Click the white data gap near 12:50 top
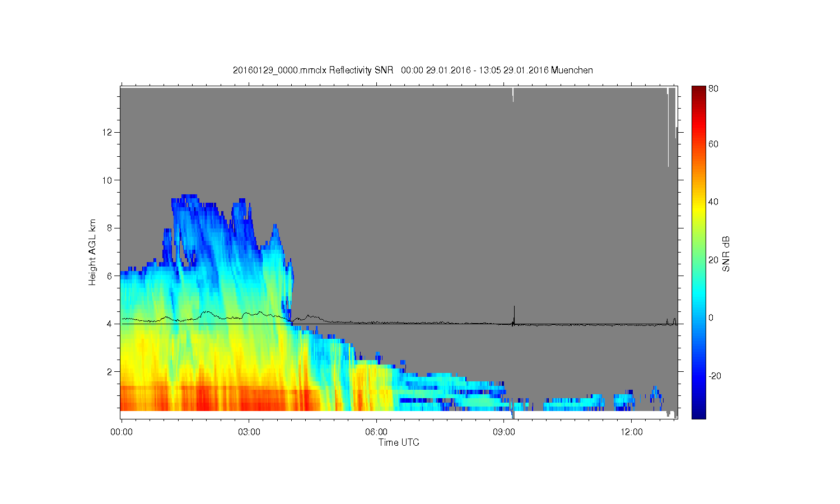840x504 pixels. 668,127
